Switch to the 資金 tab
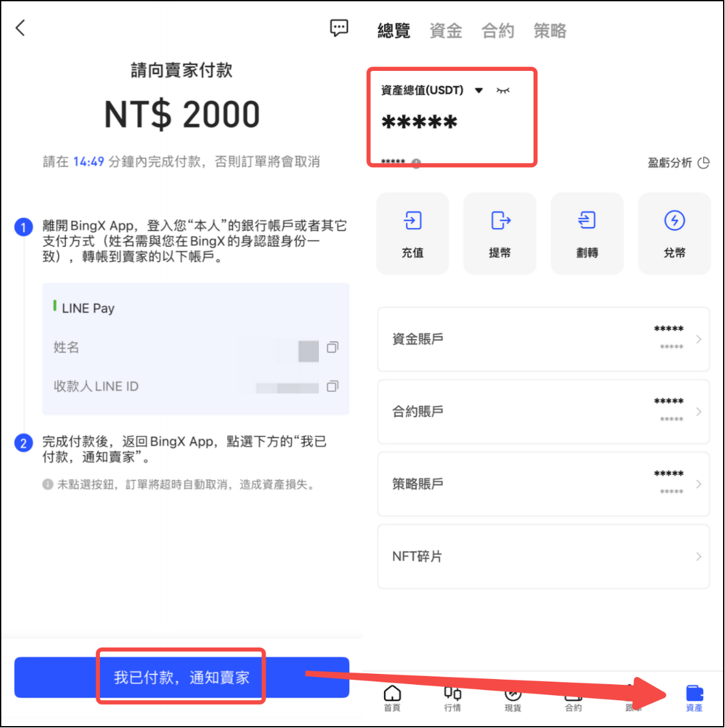Viewport: 725px width, 728px height. click(446, 31)
